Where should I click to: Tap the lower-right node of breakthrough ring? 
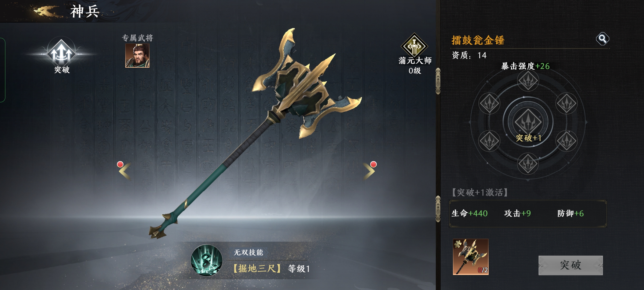(566, 141)
